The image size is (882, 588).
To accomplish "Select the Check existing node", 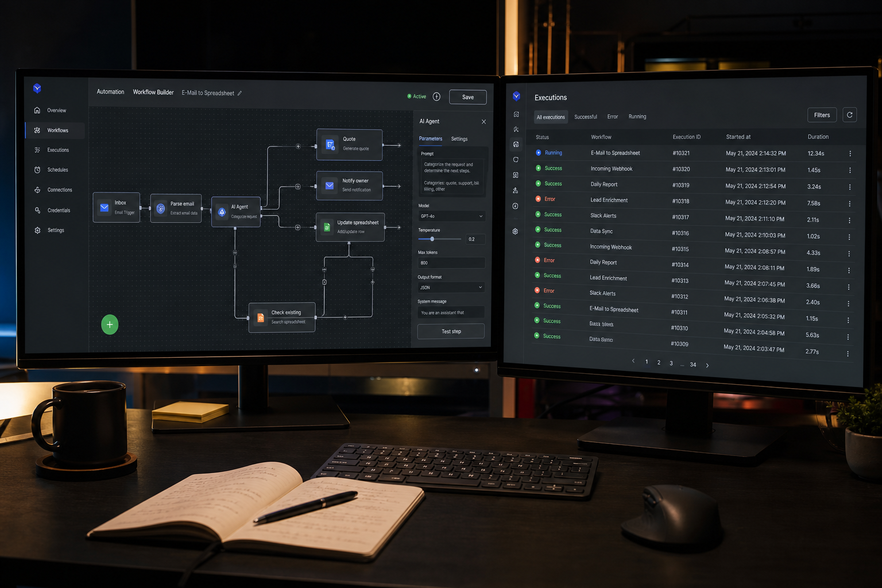I will click(x=282, y=317).
